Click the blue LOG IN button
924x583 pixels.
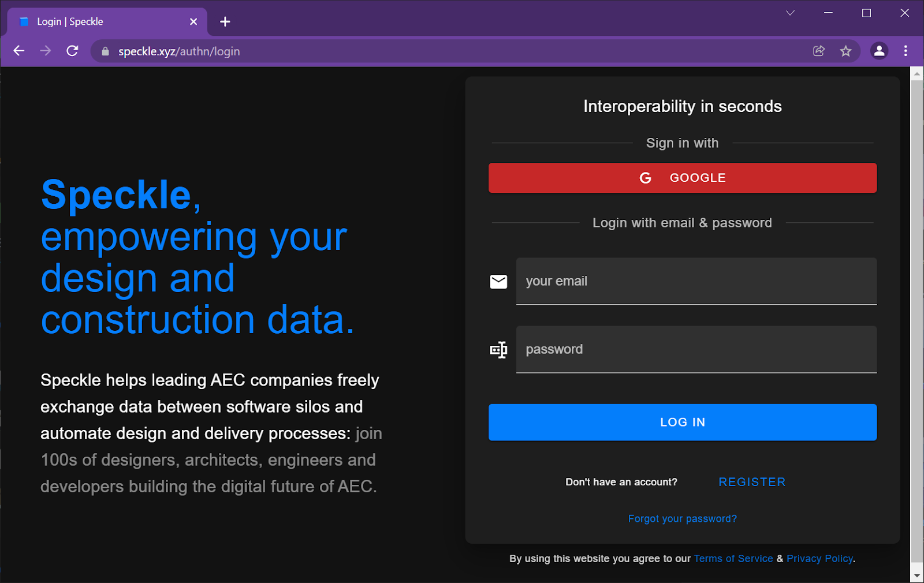683,422
